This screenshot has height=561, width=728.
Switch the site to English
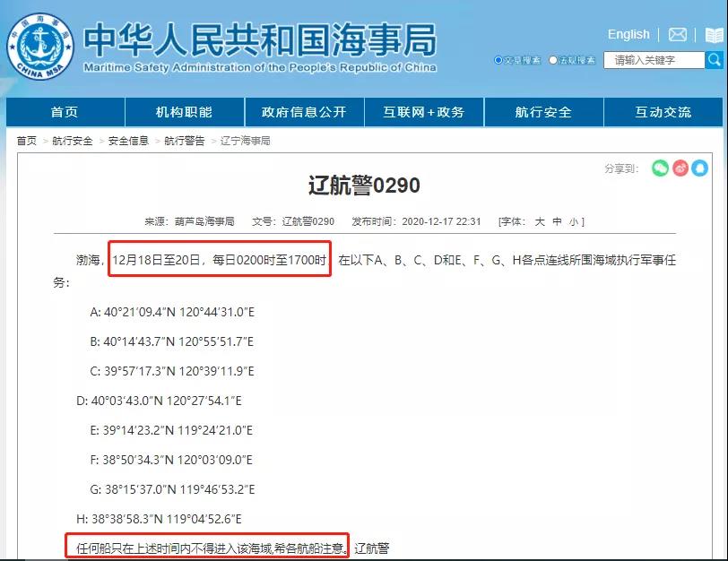coord(628,34)
